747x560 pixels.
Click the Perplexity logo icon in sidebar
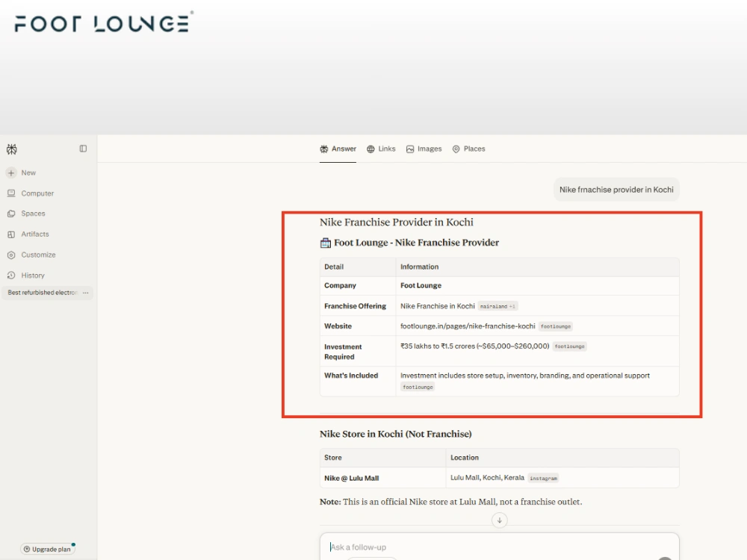pyautogui.click(x=12, y=149)
